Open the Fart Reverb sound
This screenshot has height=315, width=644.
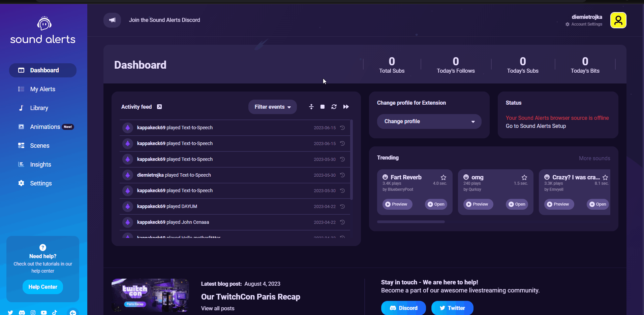tap(436, 204)
